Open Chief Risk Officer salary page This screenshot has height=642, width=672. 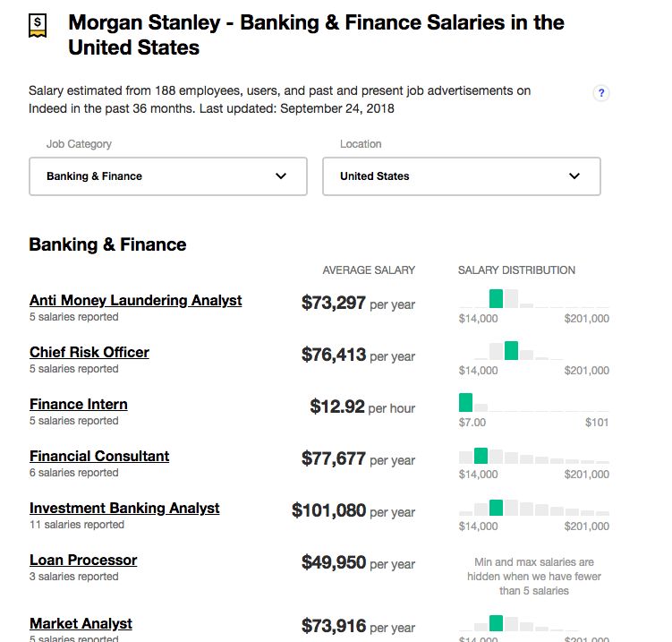(89, 352)
